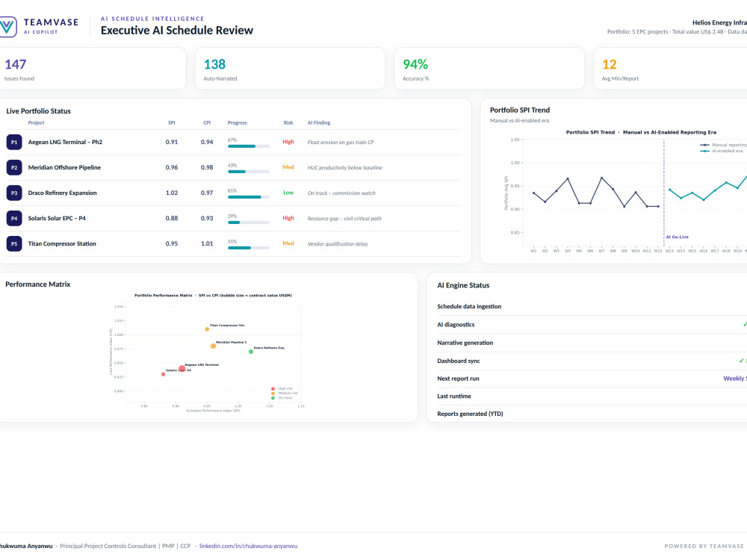
Task: Click the Manual reporting legend entry
Action: (723, 145)
